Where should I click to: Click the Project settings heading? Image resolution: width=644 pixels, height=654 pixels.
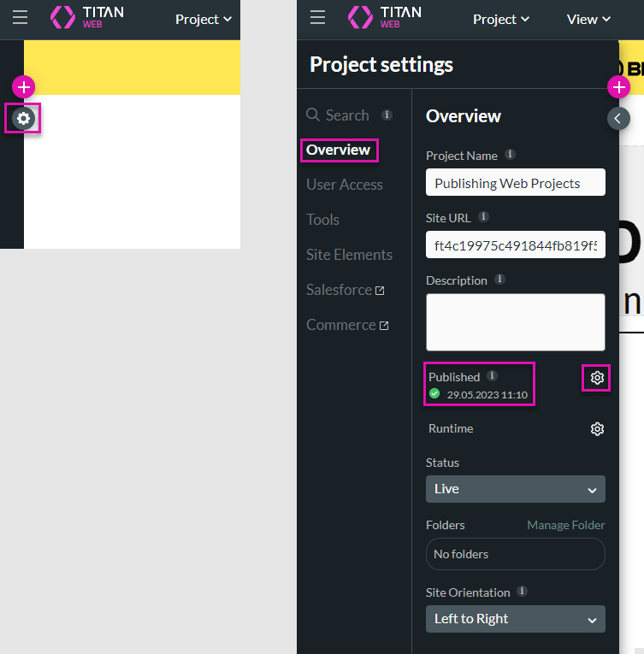(381, 65)
